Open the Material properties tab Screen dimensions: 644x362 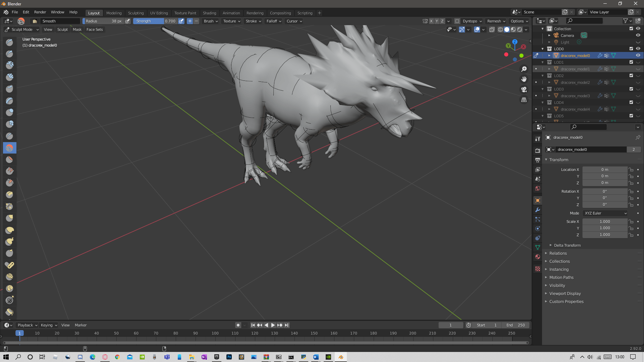pos(538,257)
